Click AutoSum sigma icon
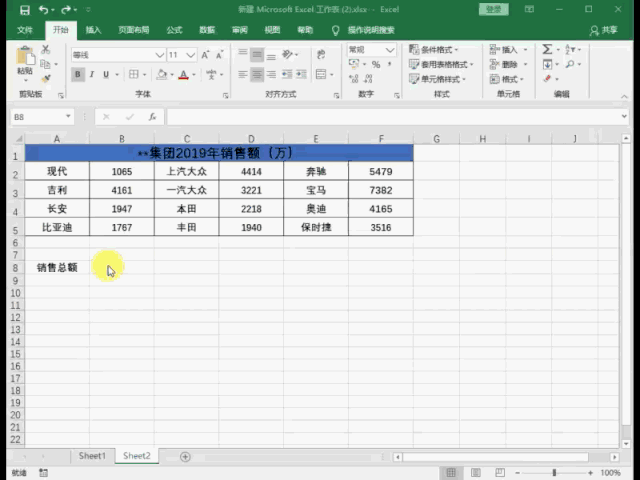This screenshot has height=480, width=640. pyautogui.click(x=547, y=49)
